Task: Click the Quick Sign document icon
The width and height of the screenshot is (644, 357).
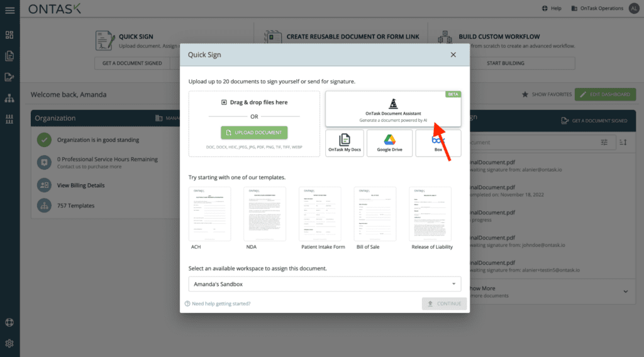Action: click(105, 40)
